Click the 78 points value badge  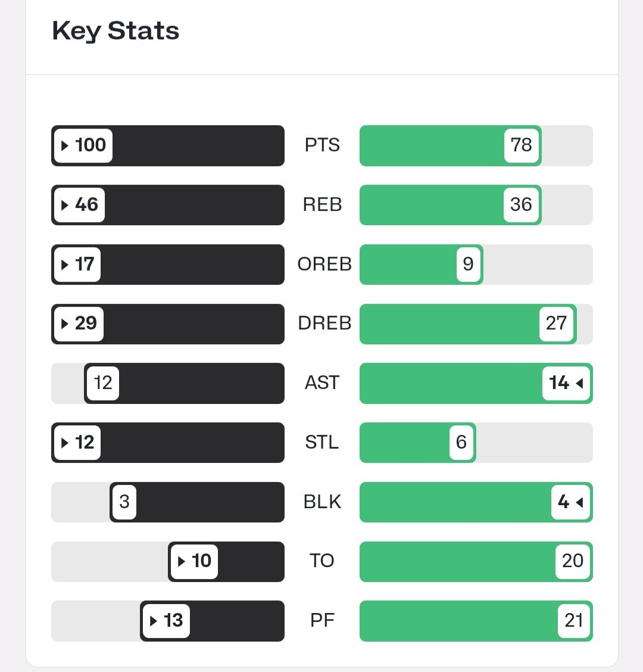pyautogui.click(x=521, y=145)
